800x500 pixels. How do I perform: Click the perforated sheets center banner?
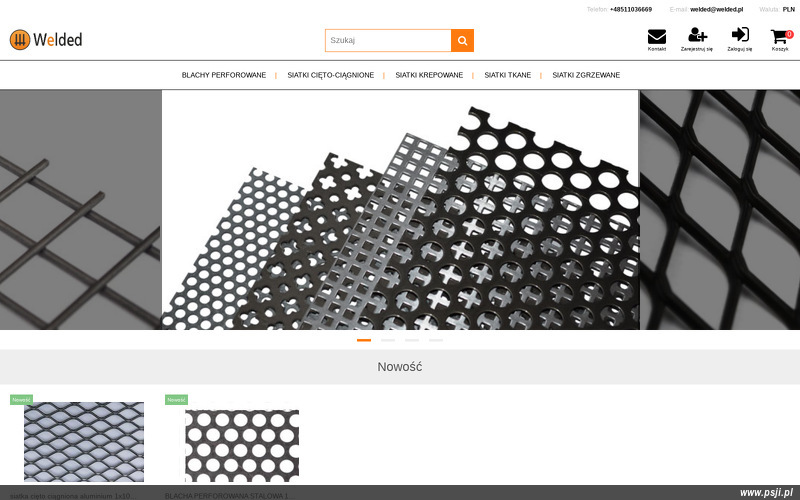click(x=400, y=210)
